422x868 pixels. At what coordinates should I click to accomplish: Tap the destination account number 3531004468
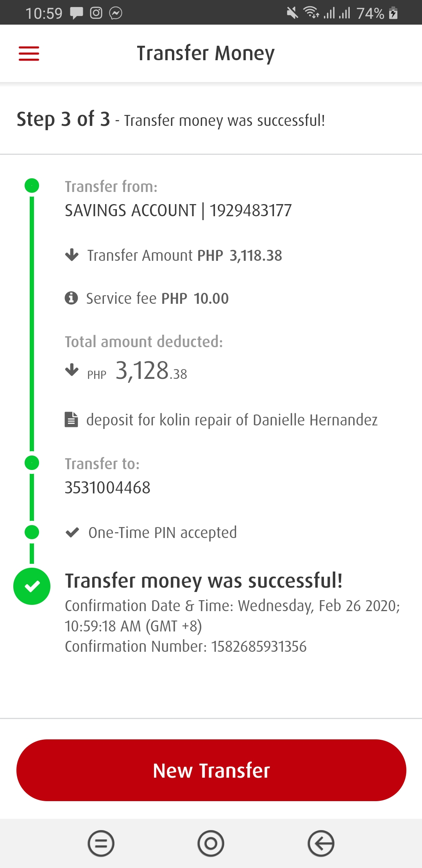point(107,488)
